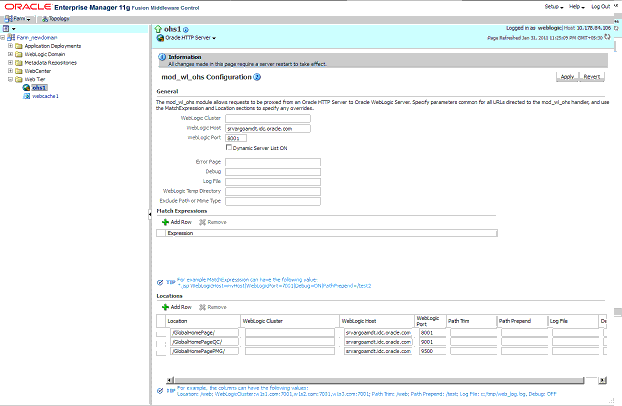Click the WebCenter folder icon

click(x=18, y=71)
